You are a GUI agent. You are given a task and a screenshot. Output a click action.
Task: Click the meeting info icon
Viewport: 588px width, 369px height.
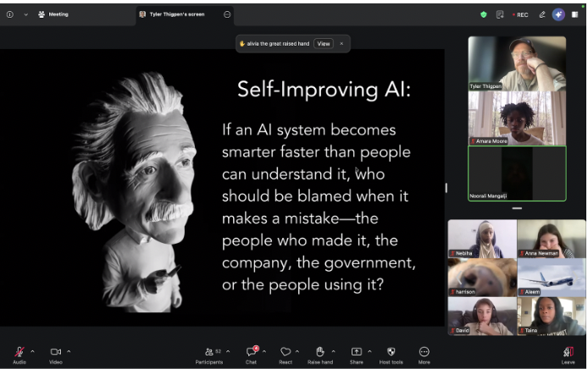(10, 14)
